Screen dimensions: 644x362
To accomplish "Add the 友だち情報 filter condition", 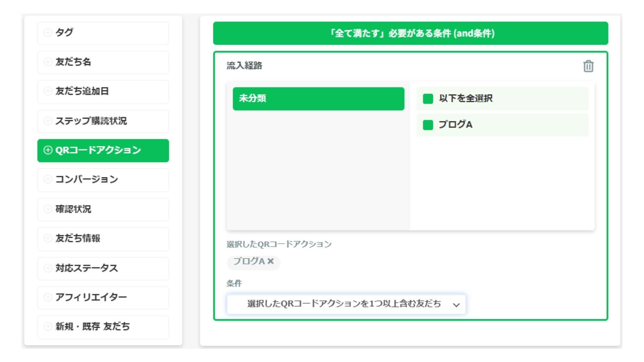I will (103, 239).
